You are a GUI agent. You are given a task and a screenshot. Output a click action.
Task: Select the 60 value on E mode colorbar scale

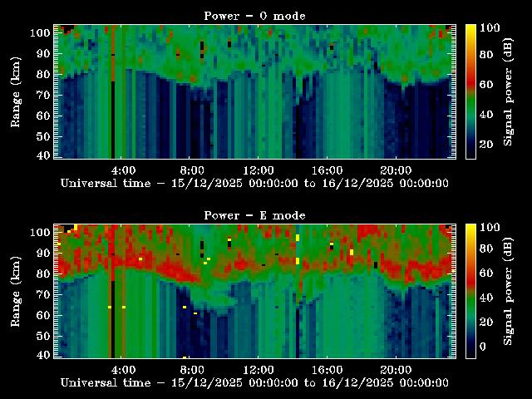487,273
